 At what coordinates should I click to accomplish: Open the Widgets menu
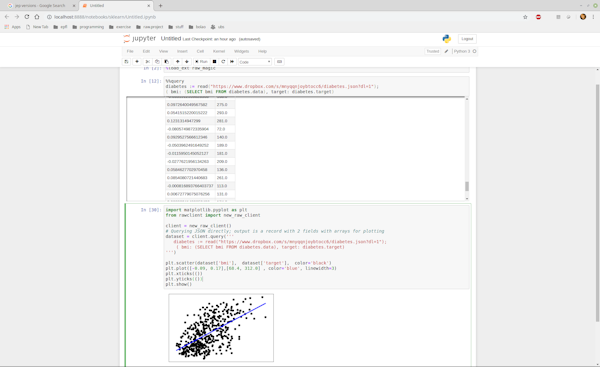(241, 51)
